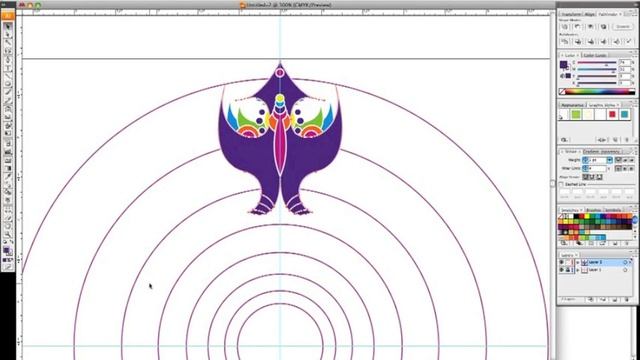Switch to the Symbols tab
Viewport: 640px width, 360px height.
point(612,210)
